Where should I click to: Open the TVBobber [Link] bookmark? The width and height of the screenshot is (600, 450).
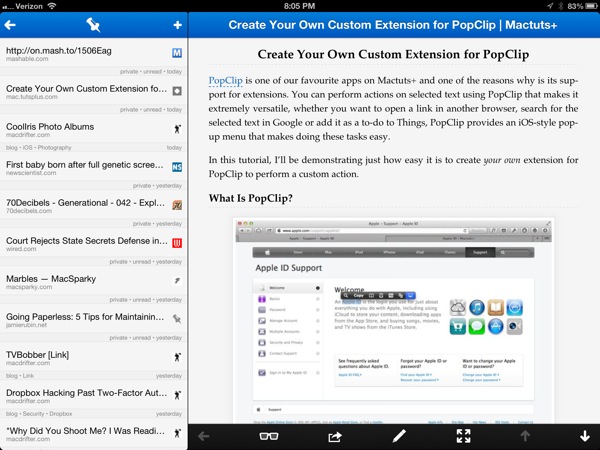point(94,360)
